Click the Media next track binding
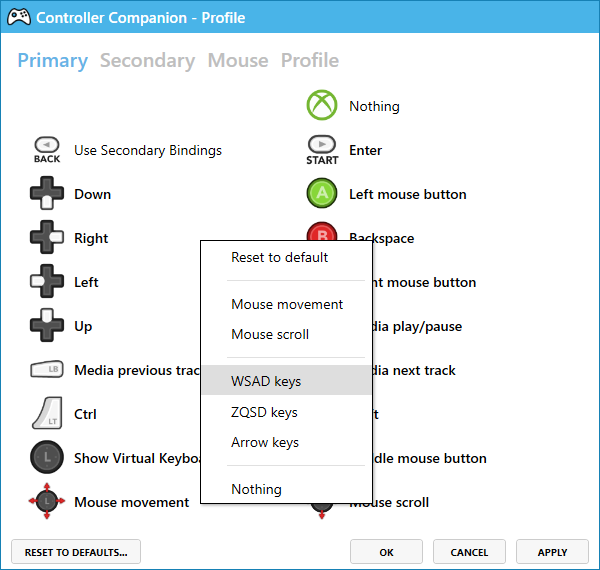This screenshot has width=600, height=570. [414, 370]
